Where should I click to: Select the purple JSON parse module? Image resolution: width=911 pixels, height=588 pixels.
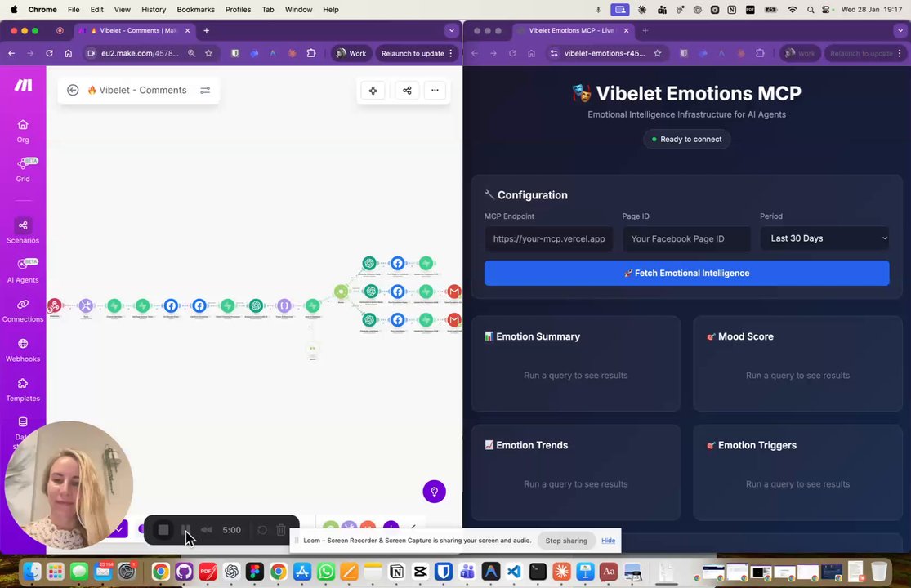tap(284, 305)
